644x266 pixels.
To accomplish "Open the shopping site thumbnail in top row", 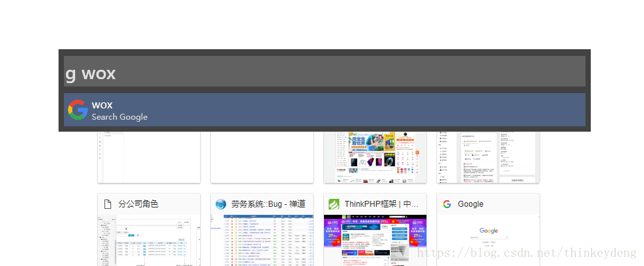I will 375,157.
